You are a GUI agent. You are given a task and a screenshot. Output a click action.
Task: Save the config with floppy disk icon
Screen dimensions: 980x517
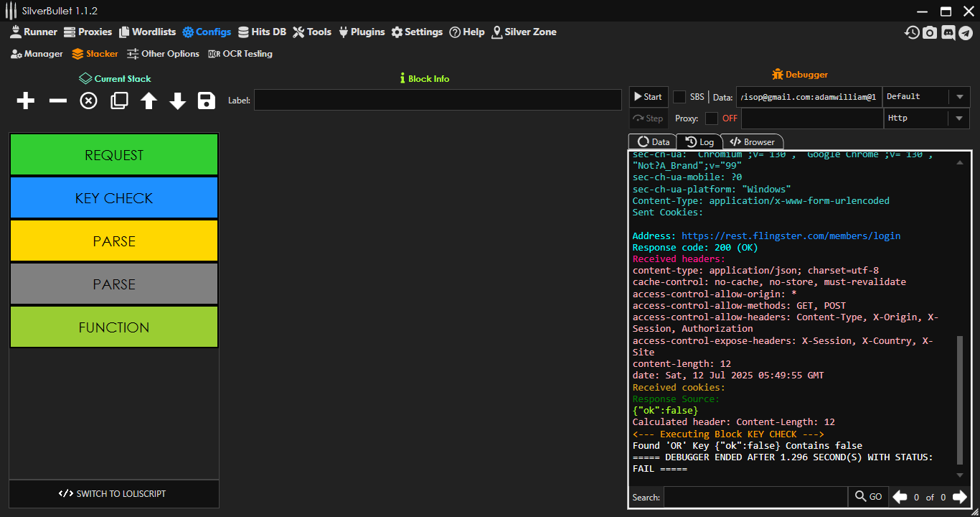pyautogui.click(x=207, y=101)
